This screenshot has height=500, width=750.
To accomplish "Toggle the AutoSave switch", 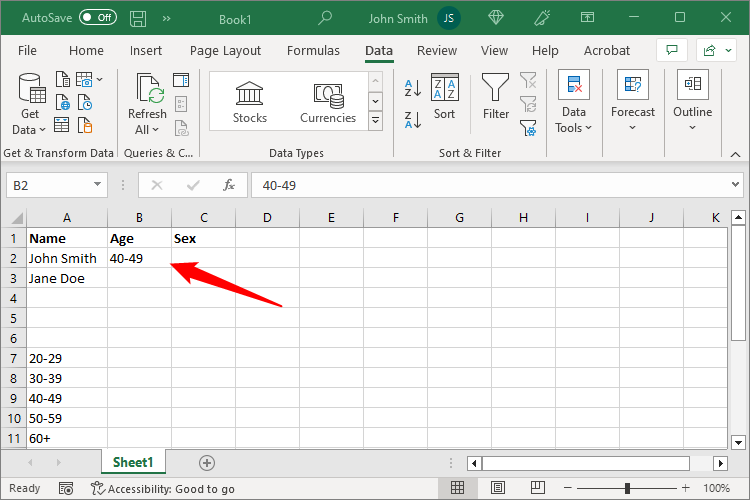I will click(x=98, y=18).
